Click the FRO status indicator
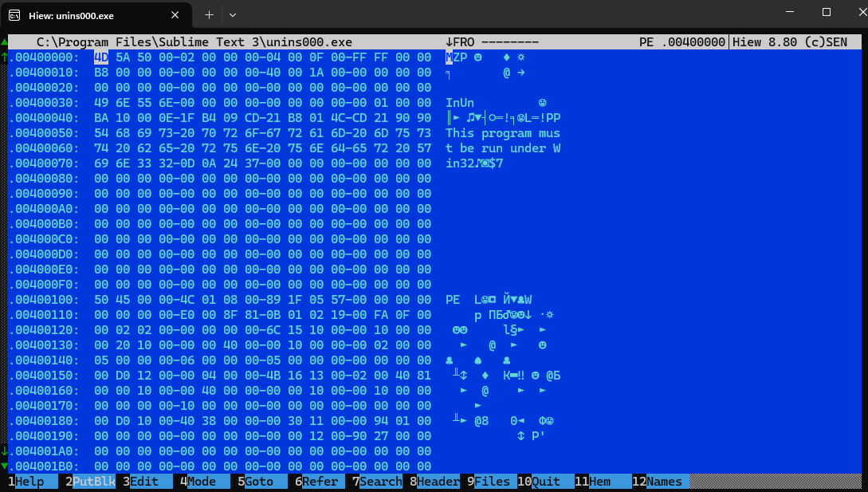Image resolution: width=868 pixels, height=492 pixels. tap(460, 42)
